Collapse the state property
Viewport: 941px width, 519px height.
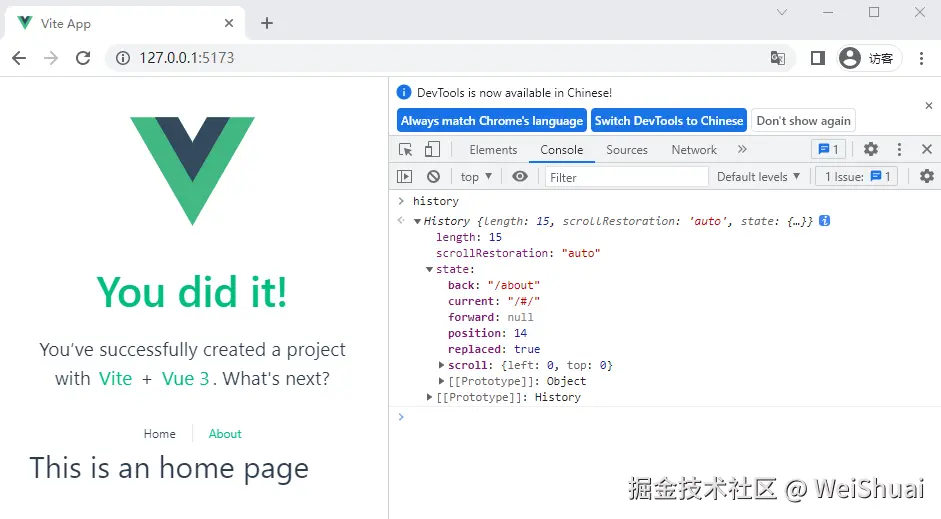(429, 269)
